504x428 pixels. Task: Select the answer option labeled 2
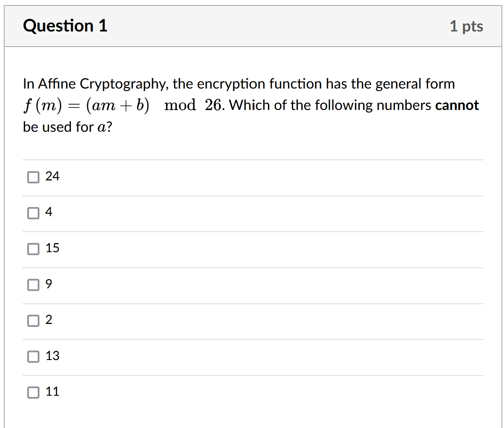(x=49, y=320)
